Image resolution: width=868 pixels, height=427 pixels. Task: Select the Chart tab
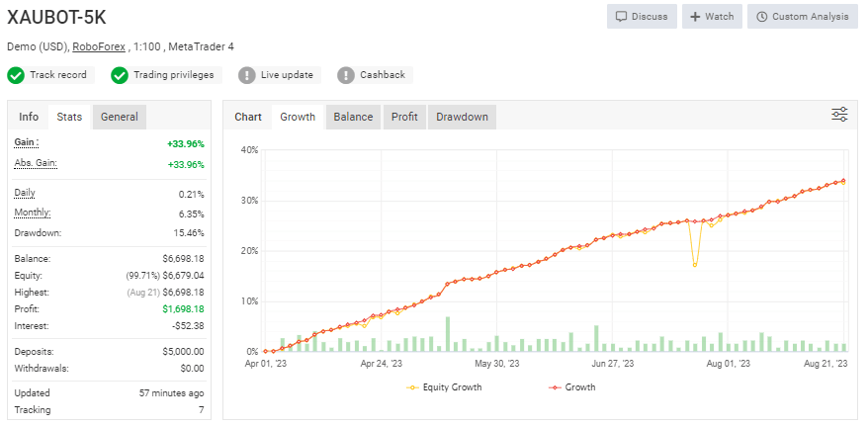click(x=248, y=117)
